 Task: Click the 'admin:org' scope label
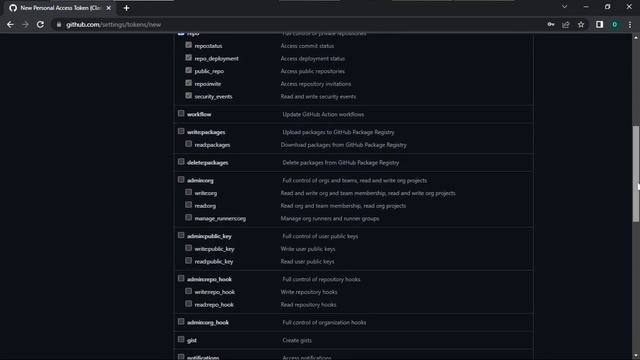click(200, 180)
